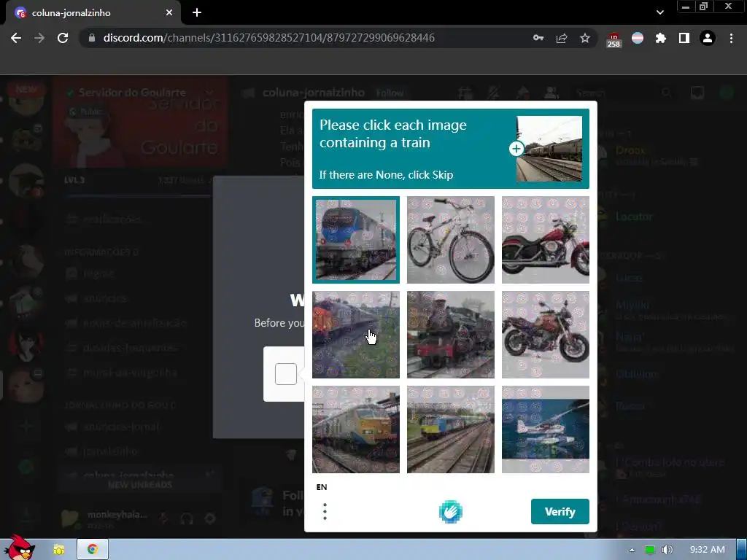
Task: Toggle deafen with the headphones icon
Action: tap(187, 518)
